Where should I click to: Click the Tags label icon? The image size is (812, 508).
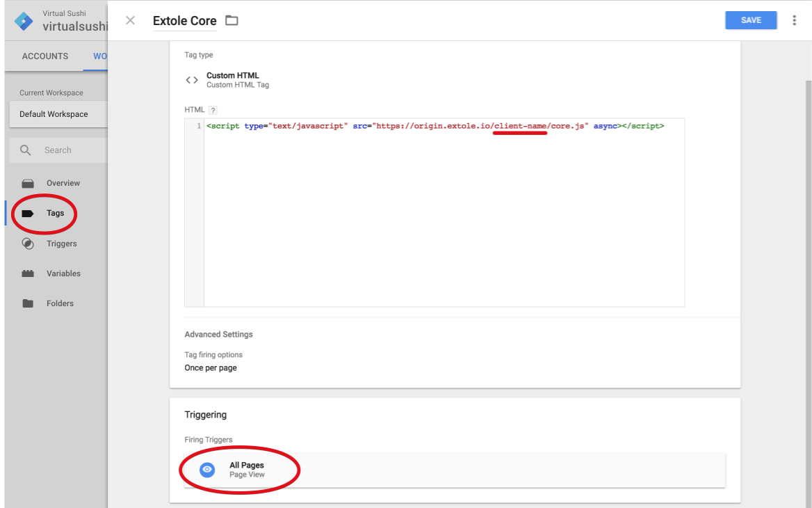tap(27, 214)
